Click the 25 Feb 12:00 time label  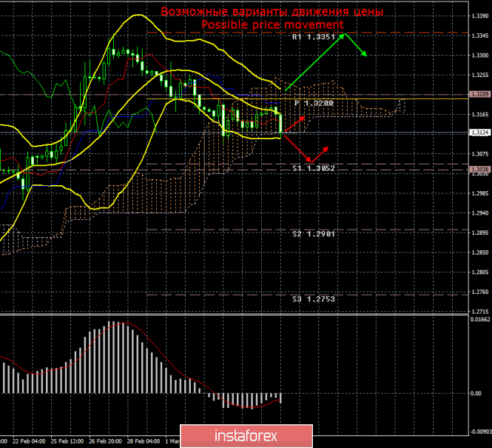coord(67,441)
